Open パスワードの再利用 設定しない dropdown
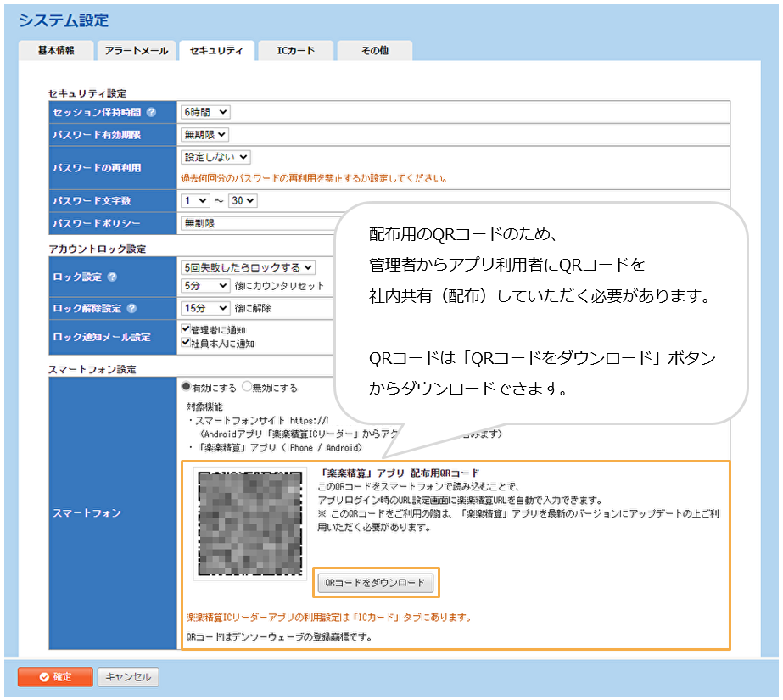Screen dimensions: 783x700 216,157
